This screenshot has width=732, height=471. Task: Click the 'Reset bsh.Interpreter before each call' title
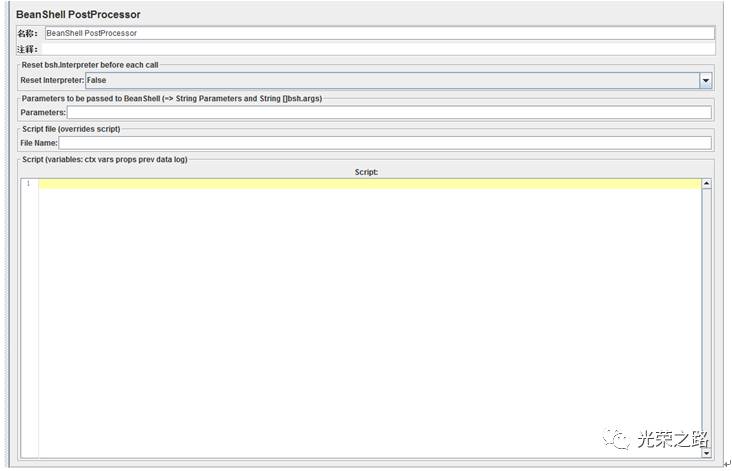pyautogui.click(x=90, y=65)
